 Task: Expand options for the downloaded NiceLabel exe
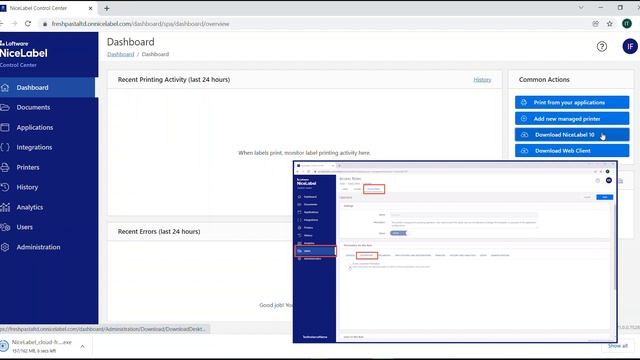pos(82,347)
